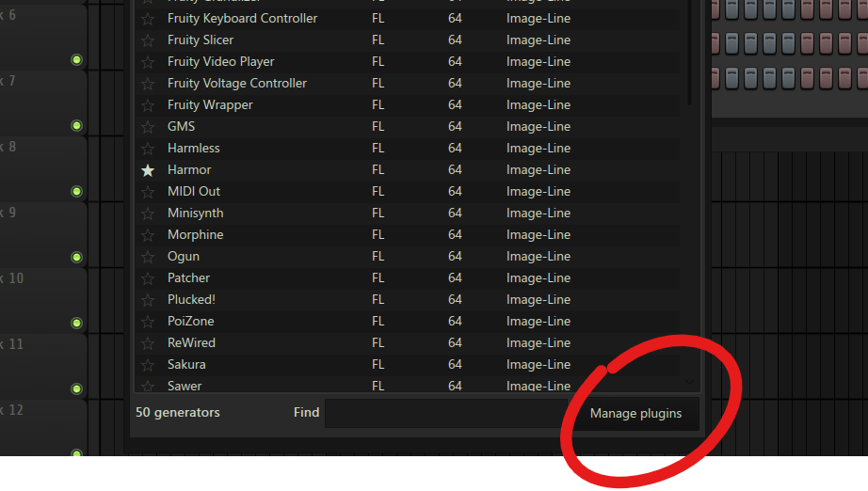Screen dimensions: 868x491
Task: Favorite the Plucked! star
Action: coord(147,300)
